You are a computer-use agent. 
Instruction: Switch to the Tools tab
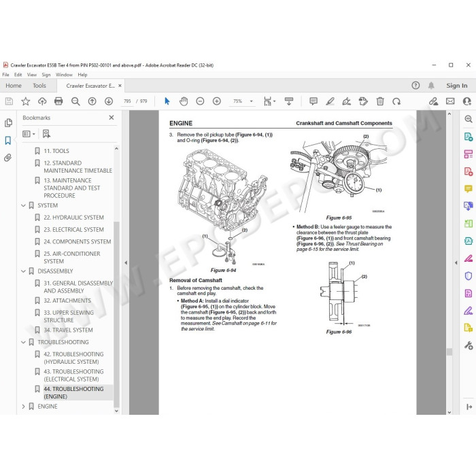(x=39, y=86)
